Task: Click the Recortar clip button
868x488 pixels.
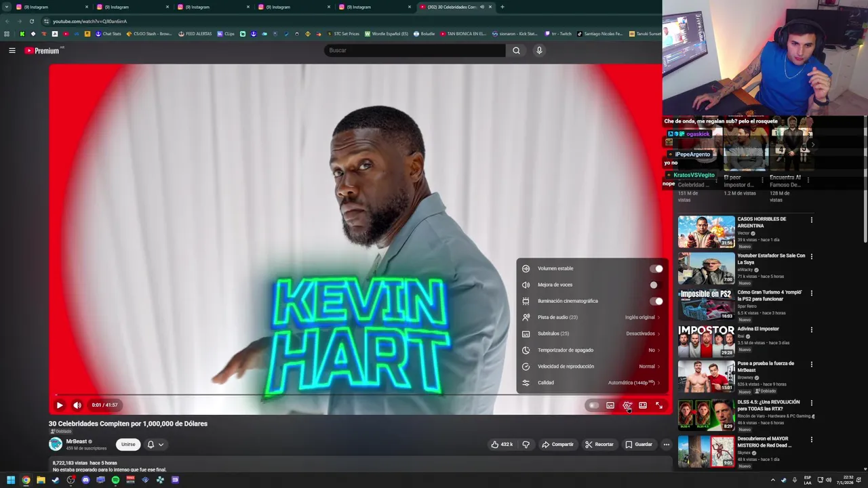Action: (599, 445)
